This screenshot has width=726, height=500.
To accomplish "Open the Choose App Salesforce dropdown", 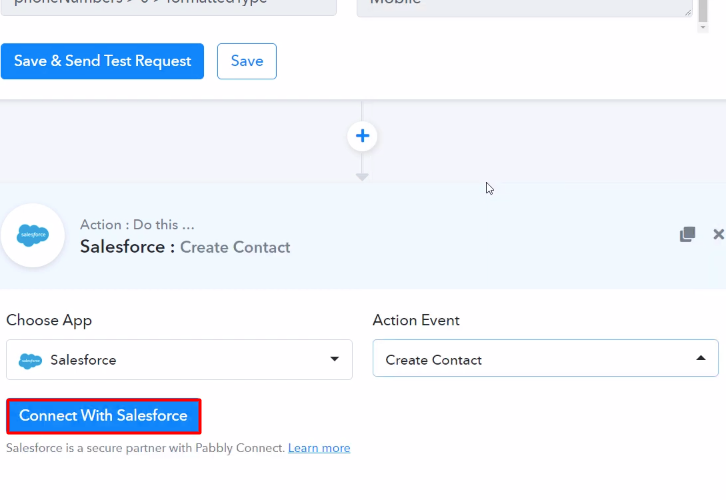I will [x=179, y=360].
